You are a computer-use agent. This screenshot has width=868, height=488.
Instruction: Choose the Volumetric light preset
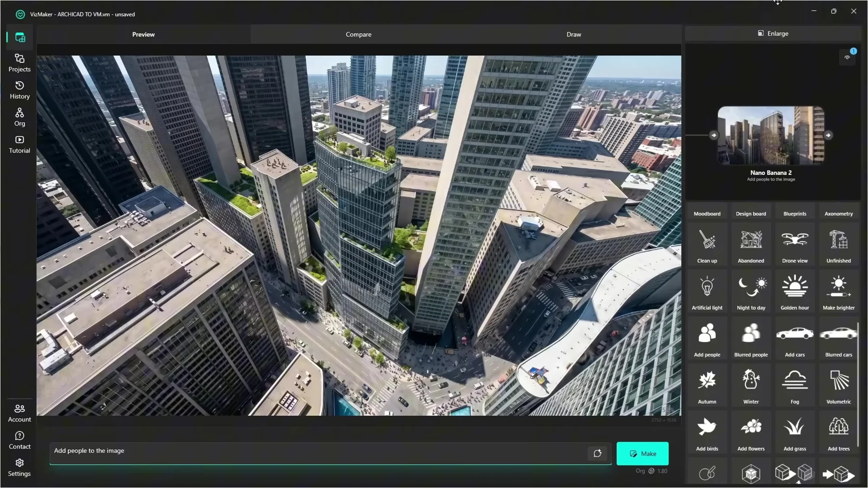coord(839,385)
